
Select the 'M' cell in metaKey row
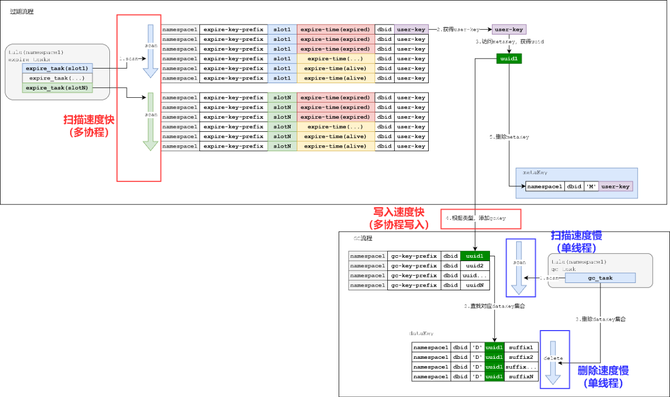[591, 187]
